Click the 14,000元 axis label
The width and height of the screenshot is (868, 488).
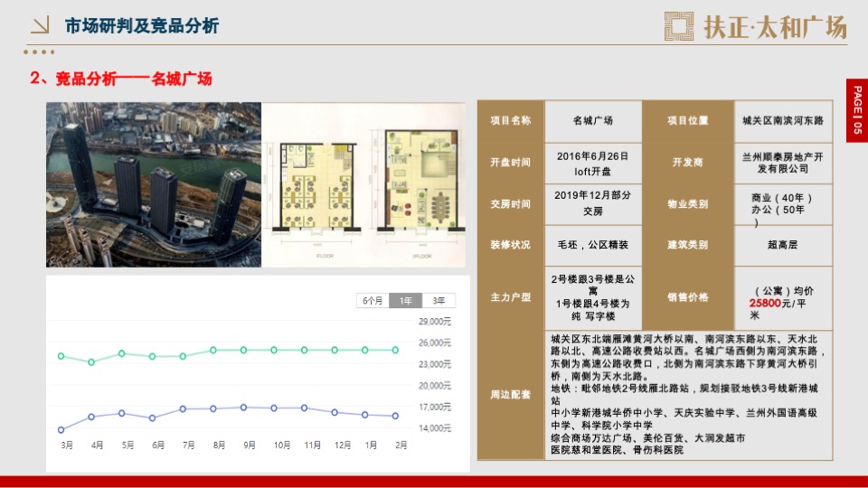[x=435, y=428]
